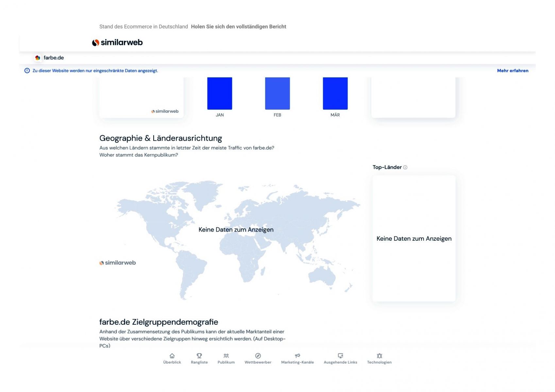
Task: Open the Überblick home icon
Action: [x=172, y=356]
